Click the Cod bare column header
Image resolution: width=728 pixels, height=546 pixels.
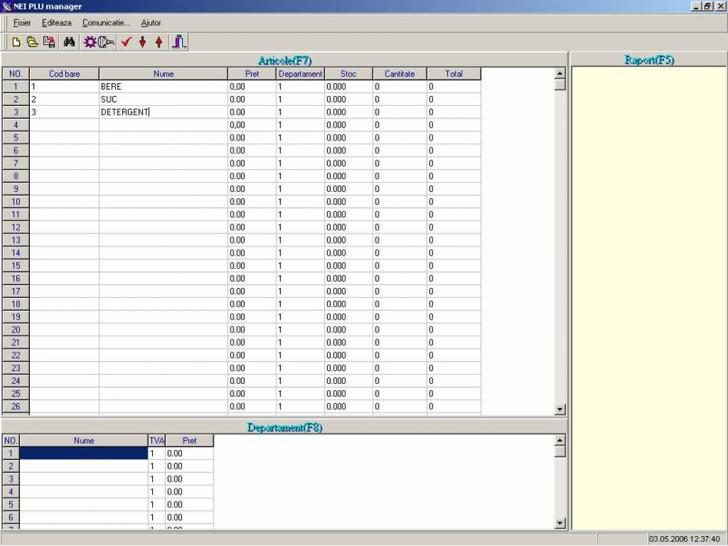point(64,74)
